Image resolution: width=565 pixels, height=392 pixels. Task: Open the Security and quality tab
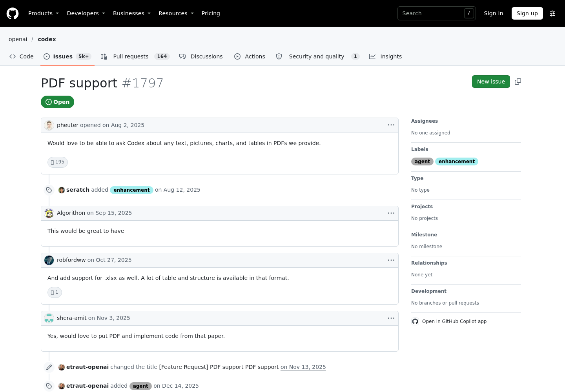point(318,56)
